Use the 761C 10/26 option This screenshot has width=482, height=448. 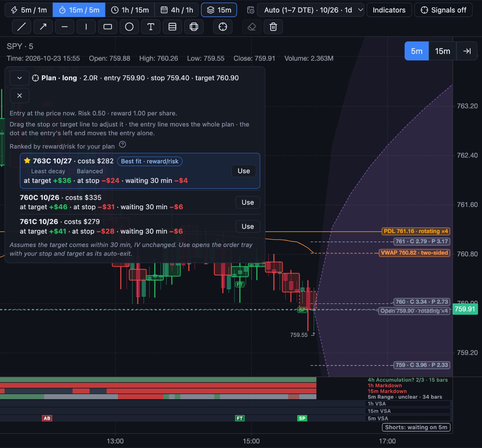tap(248, 227)
